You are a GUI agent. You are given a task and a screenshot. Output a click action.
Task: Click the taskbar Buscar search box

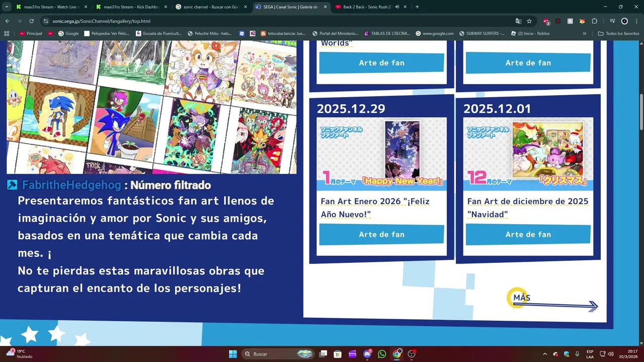tap(278, 354)
